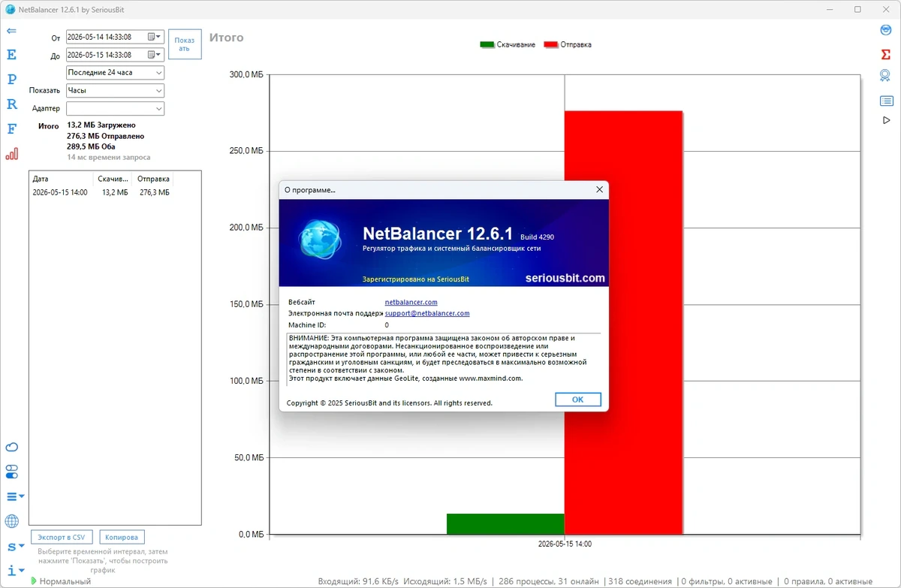Click the play triangle icon on right
The image size is (901, 588).
point(886,120)
